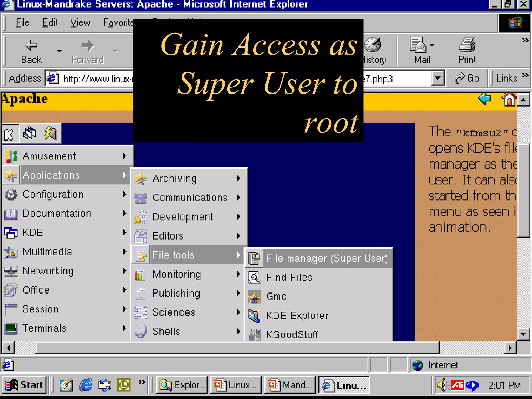The image size is (532, 399).
Task: Open the Forward history dropdown arrow
Action: tap(115, 51)
